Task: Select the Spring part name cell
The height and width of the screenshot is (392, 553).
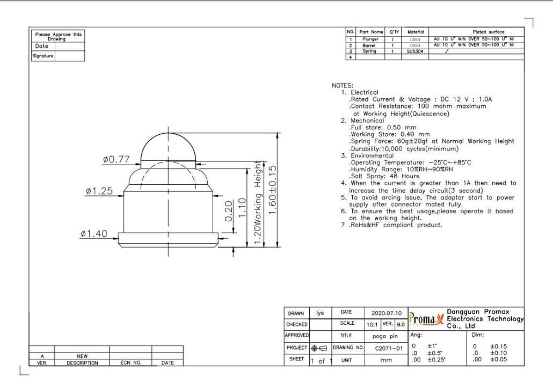Action: [369, 51]
